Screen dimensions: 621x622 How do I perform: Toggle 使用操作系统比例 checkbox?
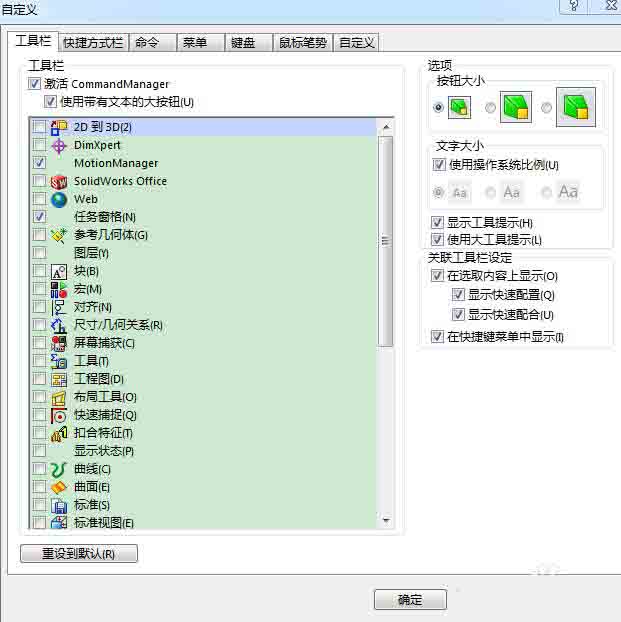(x=439, y=164)
